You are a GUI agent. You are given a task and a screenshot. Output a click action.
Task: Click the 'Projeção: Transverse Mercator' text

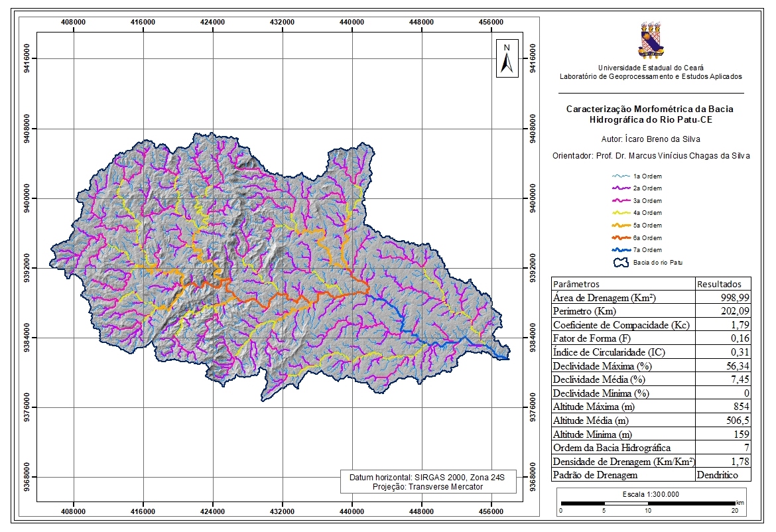[x=428, y=486]
